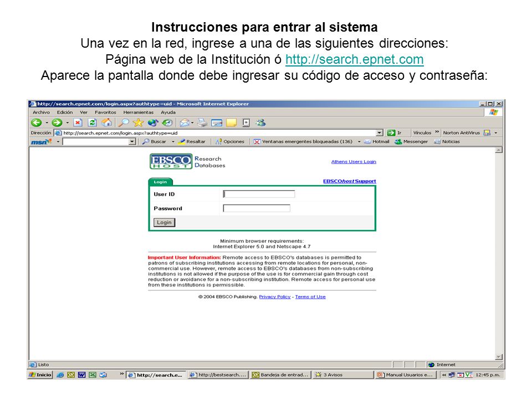This screenshot has width=532, height=399.
Task: Click the Mail envelope icon
Action: [185, 122]
